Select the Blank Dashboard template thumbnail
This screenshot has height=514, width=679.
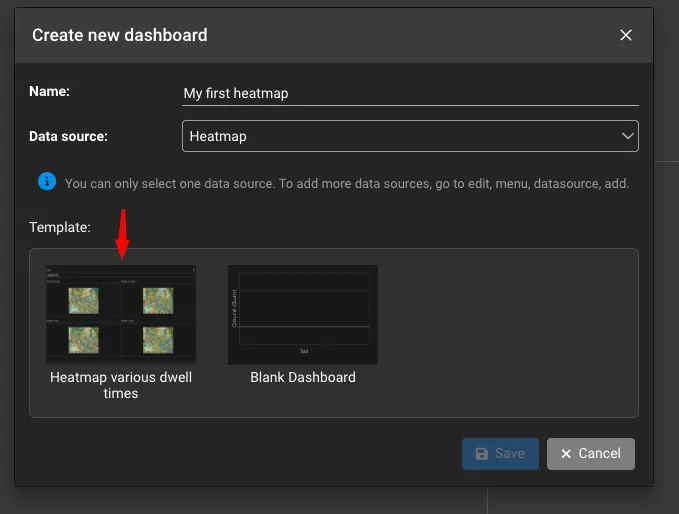303,315
